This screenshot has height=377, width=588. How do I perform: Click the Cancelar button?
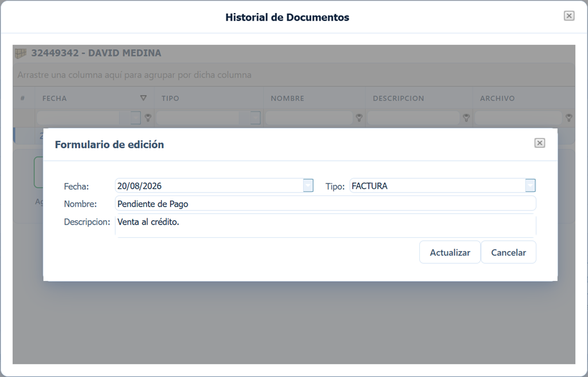(508, 252)
